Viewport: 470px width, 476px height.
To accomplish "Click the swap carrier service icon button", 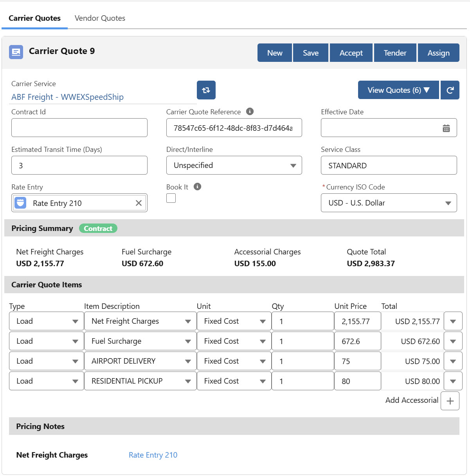I will coord(206,90).
